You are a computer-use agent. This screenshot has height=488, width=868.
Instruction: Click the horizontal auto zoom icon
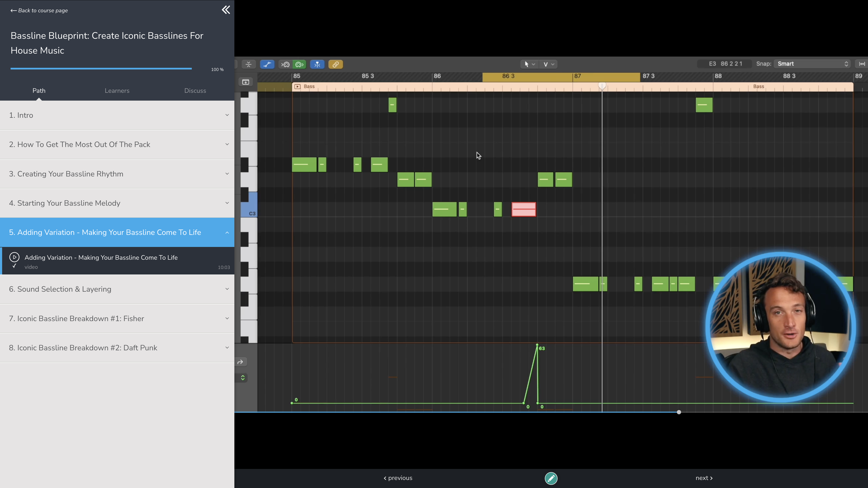point(862,64)
